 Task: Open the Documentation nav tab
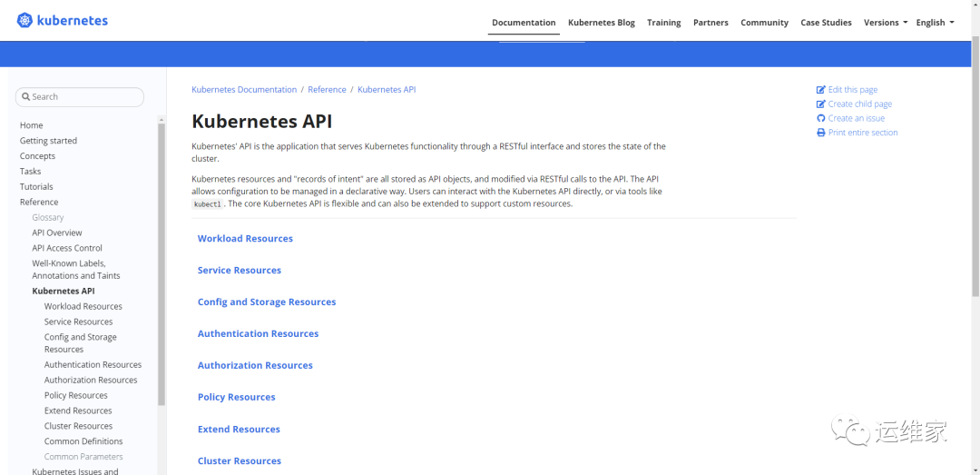click(x=524, y=23)
